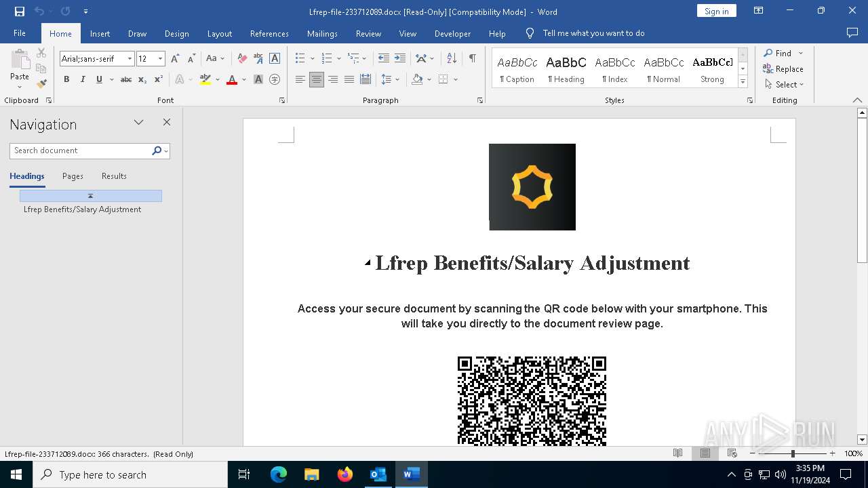
Task: Click the zoom slider handle
Action: [793, 453]
